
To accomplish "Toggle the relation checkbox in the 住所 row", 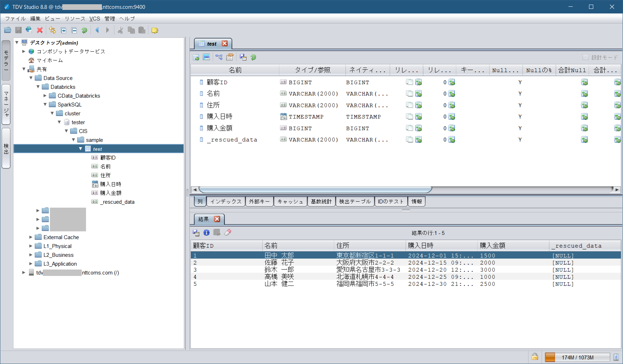I will (410, 105).
